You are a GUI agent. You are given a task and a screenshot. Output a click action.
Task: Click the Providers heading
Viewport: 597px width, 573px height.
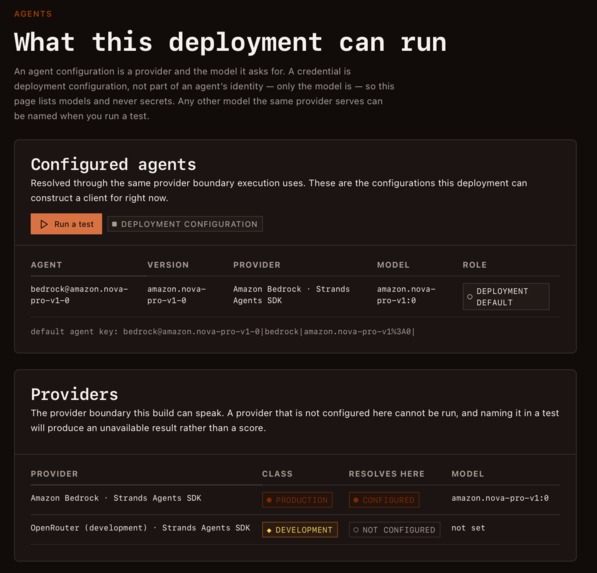[75, 394]
